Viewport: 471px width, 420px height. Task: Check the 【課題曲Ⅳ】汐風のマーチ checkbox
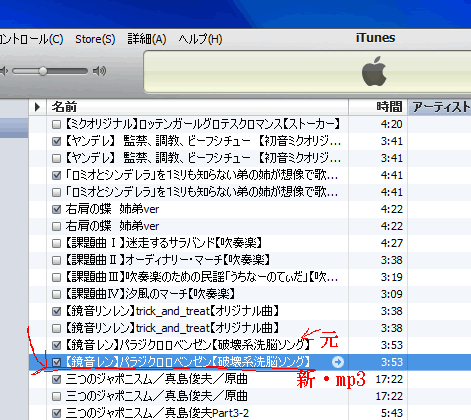[x=57, y=294]
